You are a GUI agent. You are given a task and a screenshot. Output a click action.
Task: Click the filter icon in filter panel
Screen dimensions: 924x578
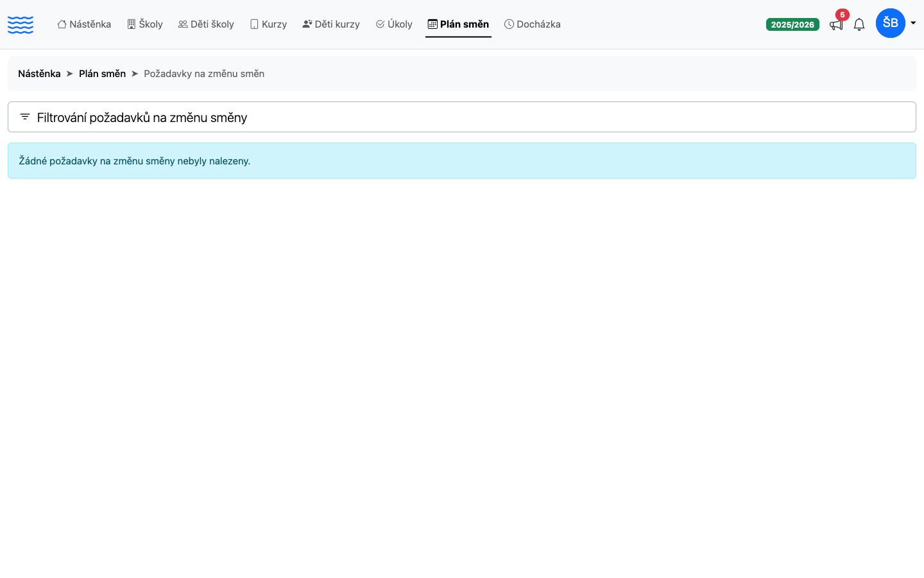click(x=25, y=117)
